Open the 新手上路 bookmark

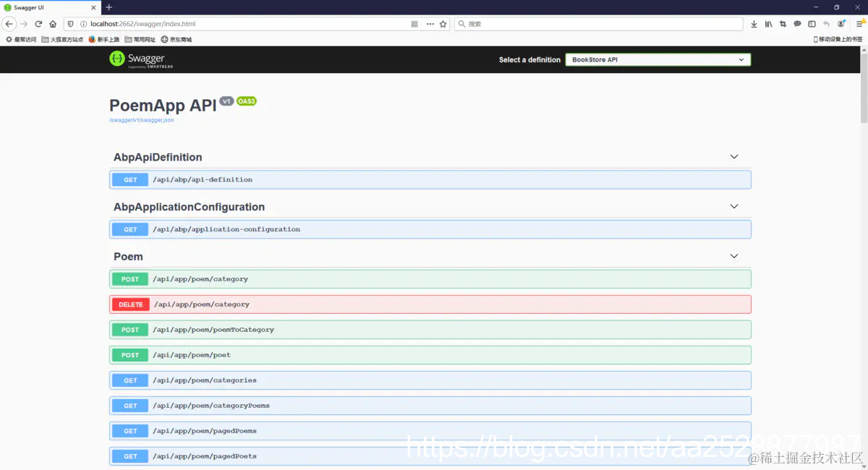(104, 40)
